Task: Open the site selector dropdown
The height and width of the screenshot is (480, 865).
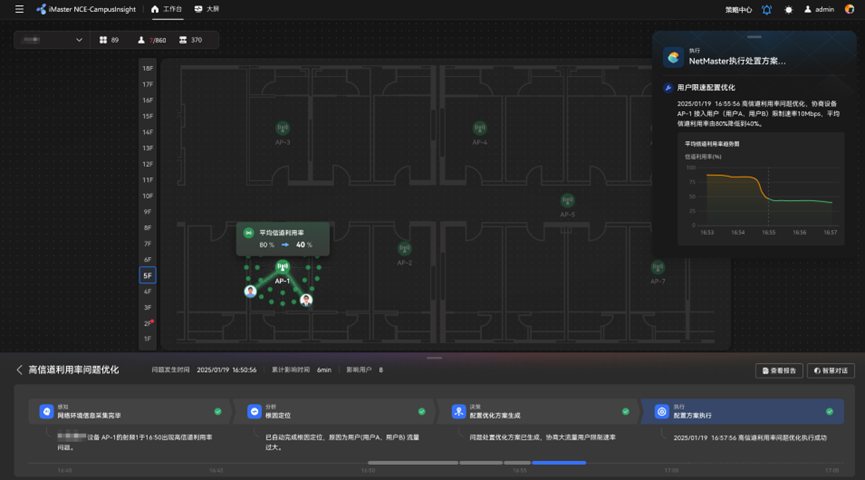Action: tap(51, 40)
